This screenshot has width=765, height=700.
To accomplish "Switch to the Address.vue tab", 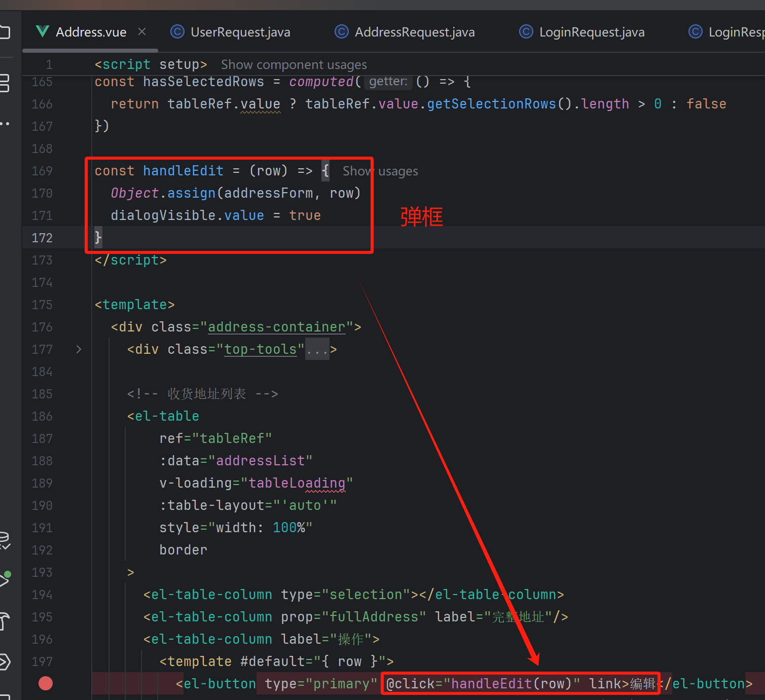I will pos(91,32).
